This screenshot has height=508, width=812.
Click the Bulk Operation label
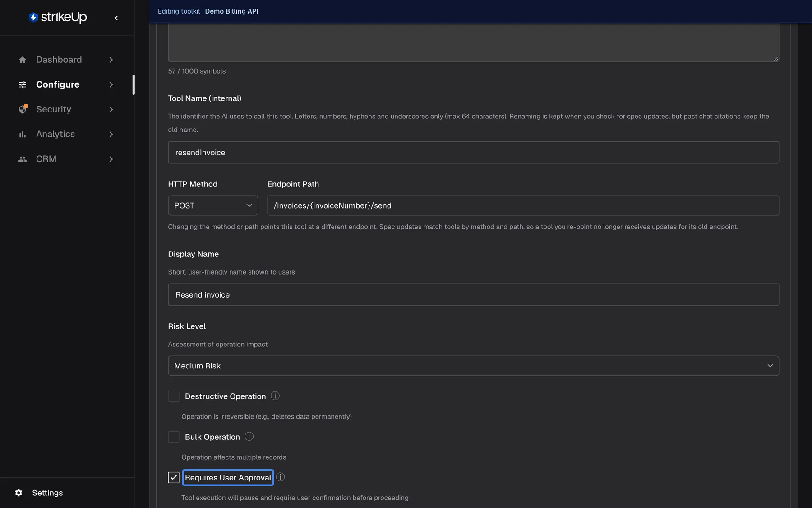pos(212,437)
